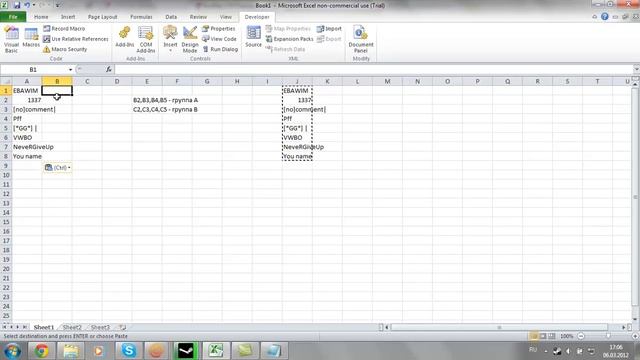Switch to Page Layout view
The height and width of the screenshot is (360, 640).
click(x=542, y=336)
